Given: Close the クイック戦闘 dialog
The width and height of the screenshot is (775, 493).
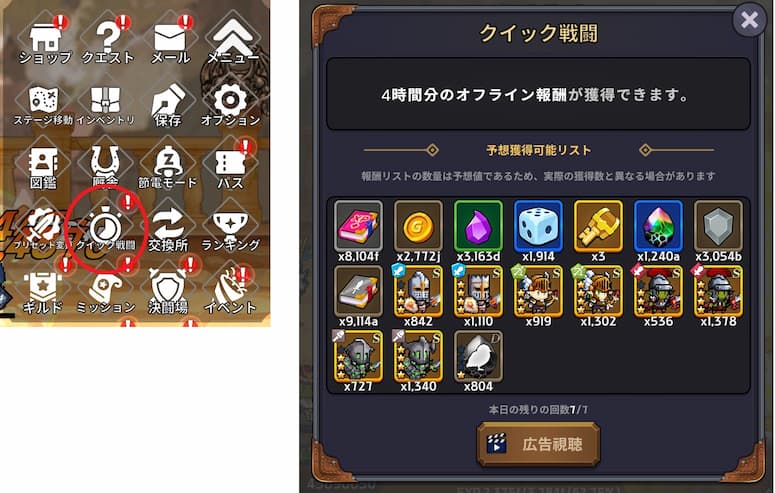Looking at the screenshot, I should tap(749, 20).
